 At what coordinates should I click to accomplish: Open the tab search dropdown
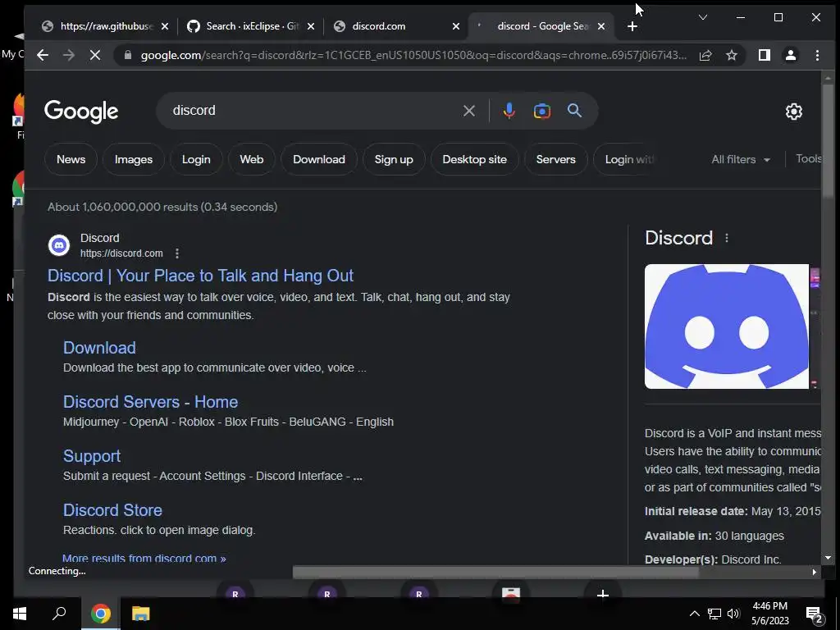(x=703, y=17)
